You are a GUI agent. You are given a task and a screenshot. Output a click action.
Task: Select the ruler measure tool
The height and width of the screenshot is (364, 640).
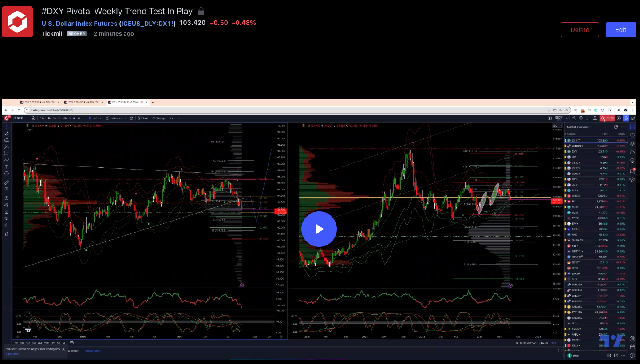click(6, 182)
